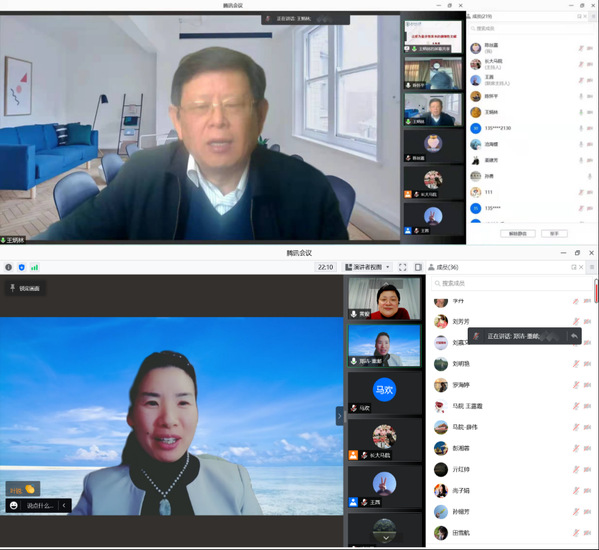Expand more thumbnails with the down chevron

pos(386,538)
